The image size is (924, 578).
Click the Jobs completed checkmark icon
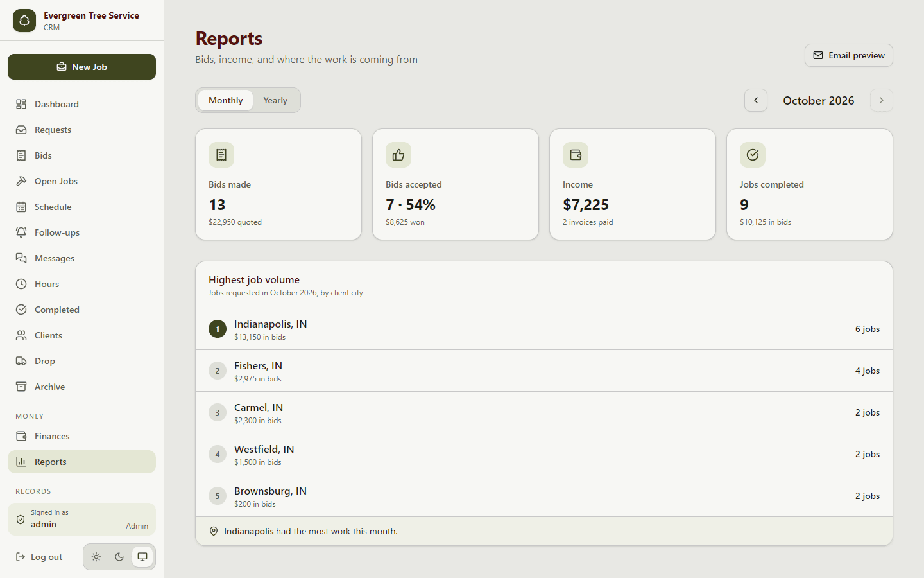click(x=753, y=155)
